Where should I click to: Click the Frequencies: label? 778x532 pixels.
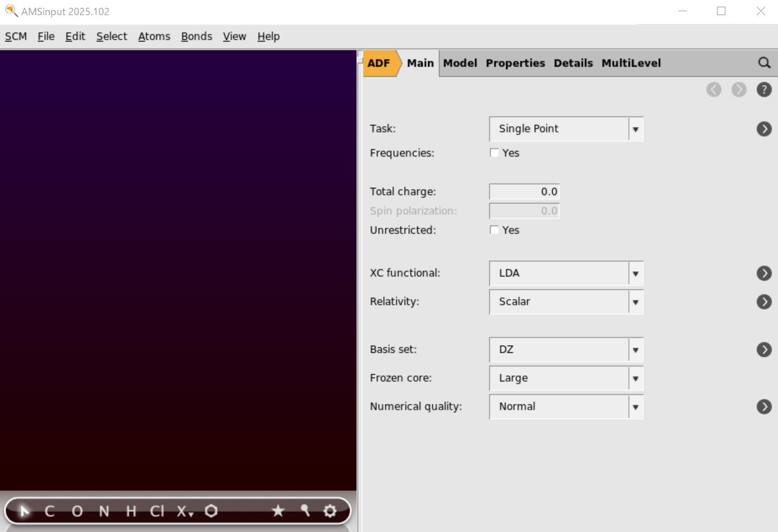point(402,153)
